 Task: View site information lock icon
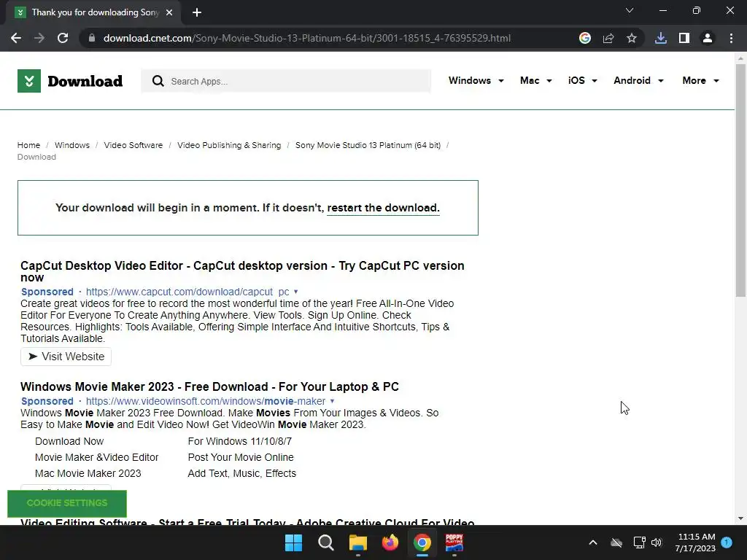(92, 38)
